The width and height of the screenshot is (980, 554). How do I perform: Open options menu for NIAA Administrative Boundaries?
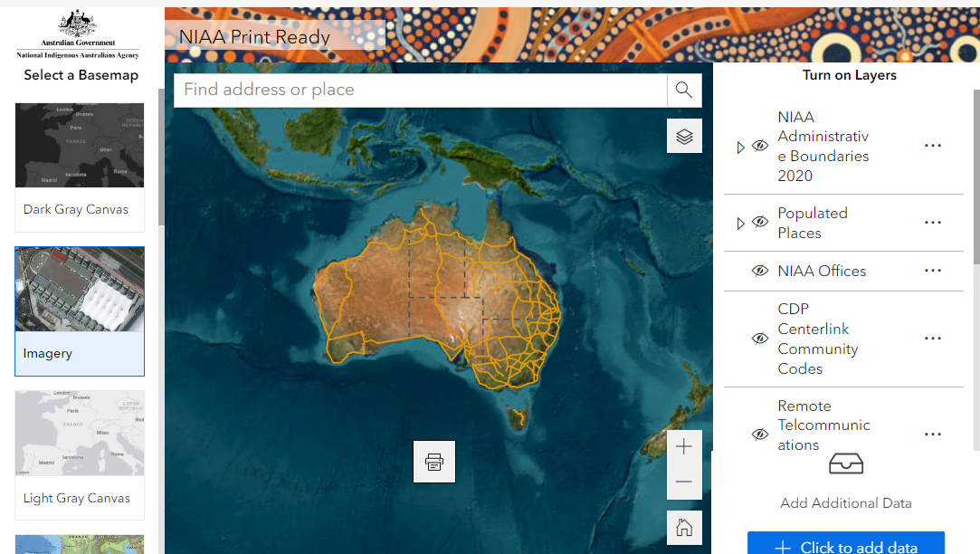933,146
